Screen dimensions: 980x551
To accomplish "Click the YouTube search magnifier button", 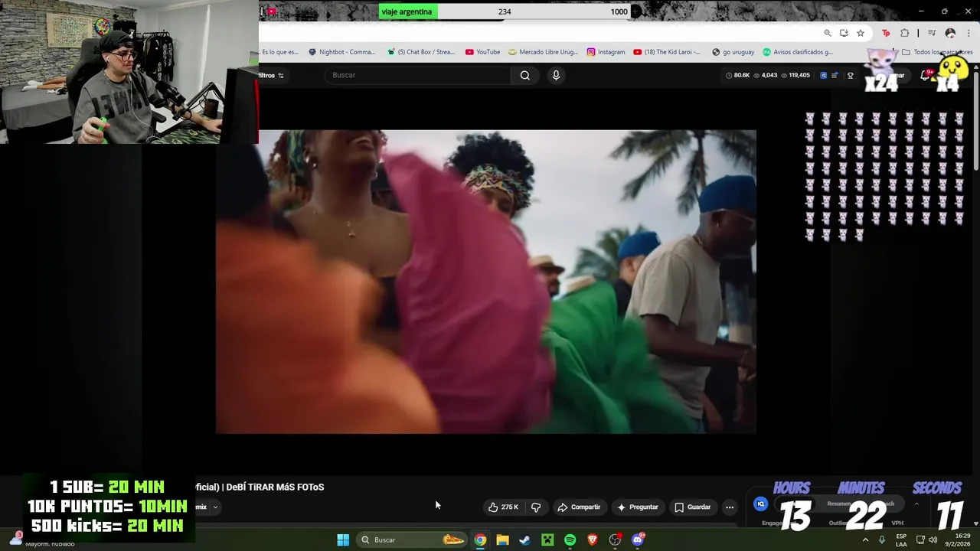I will tap(524, 75).
